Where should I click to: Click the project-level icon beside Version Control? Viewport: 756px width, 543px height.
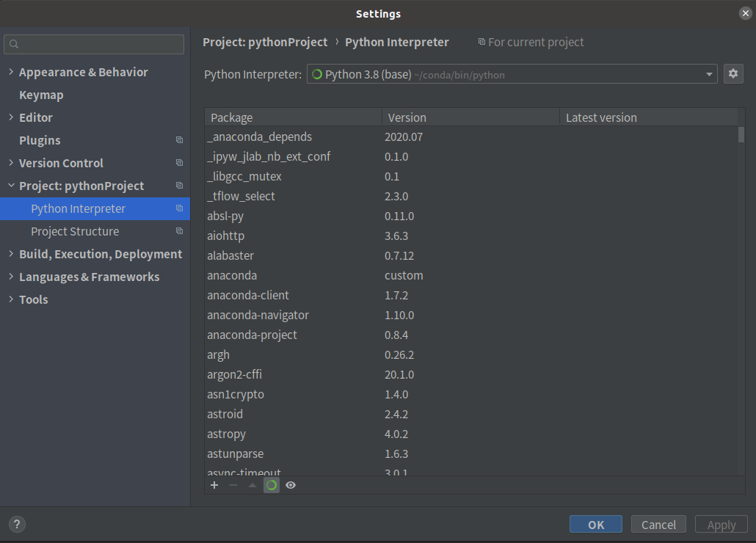(179, 163)
